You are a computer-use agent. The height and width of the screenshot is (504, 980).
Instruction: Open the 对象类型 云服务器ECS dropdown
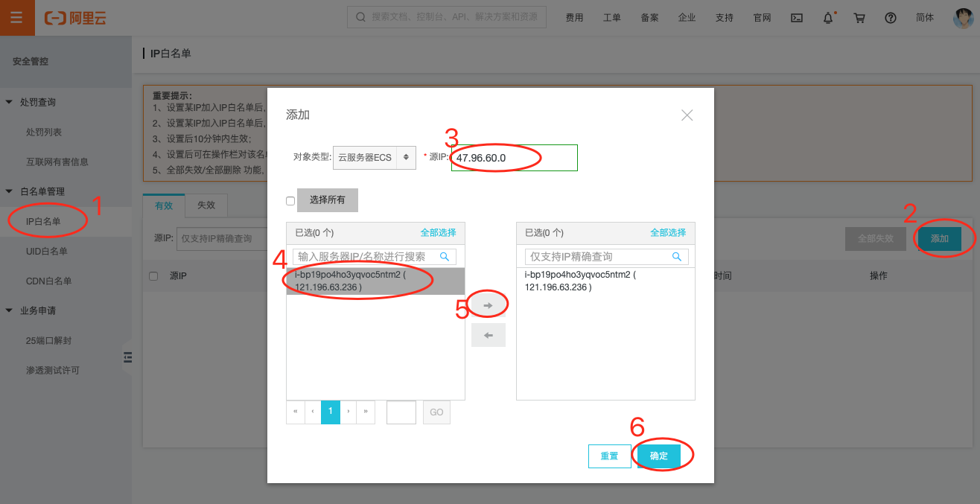point(375,158)
